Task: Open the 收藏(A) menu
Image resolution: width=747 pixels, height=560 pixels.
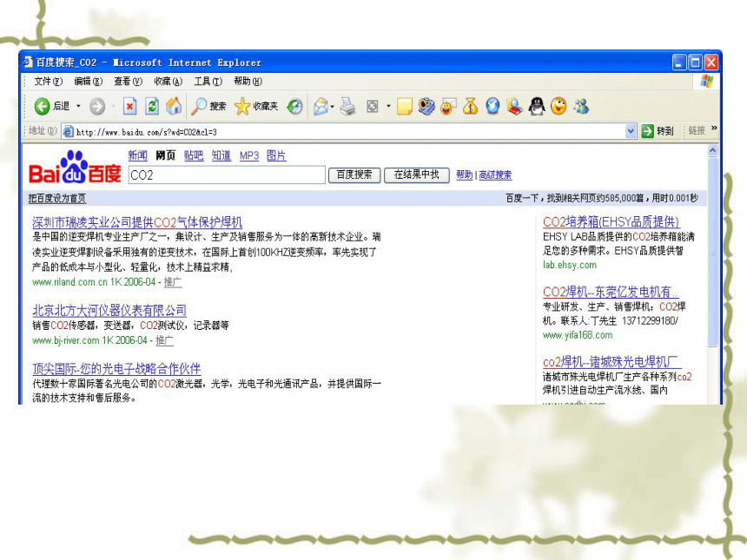Action: [x=168, y=82]
